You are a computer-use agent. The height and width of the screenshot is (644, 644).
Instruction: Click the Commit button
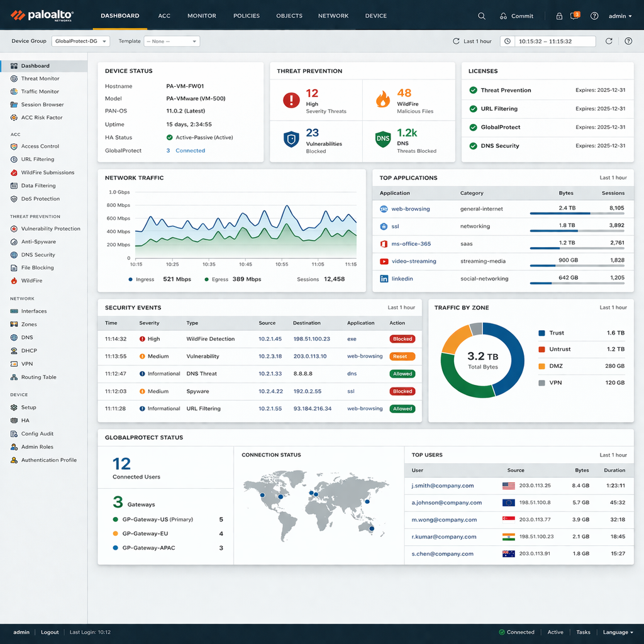516,16
